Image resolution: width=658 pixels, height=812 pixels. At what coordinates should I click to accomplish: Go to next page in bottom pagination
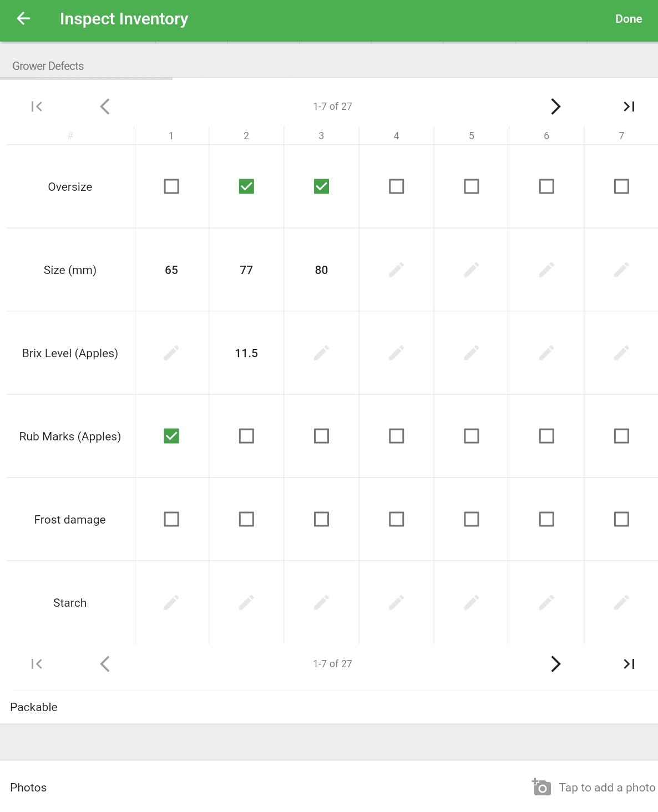(x=555, y=664)
